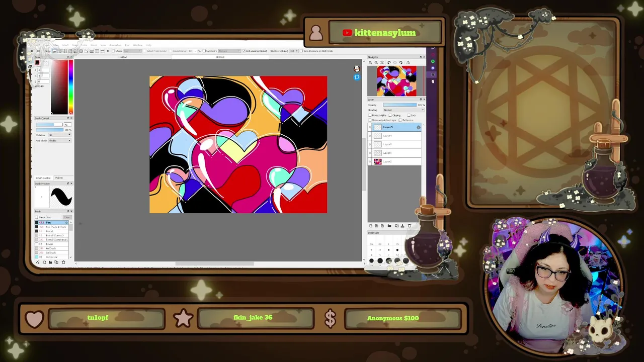Adjust the layer Opacity slider
Screen dimensions: 644x362
point(399,105)
